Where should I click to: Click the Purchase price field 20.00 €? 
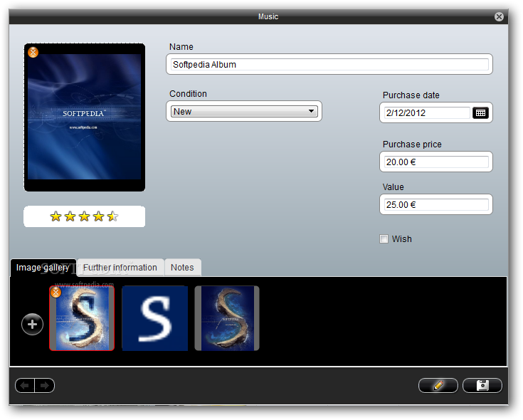tap(436, 162)
